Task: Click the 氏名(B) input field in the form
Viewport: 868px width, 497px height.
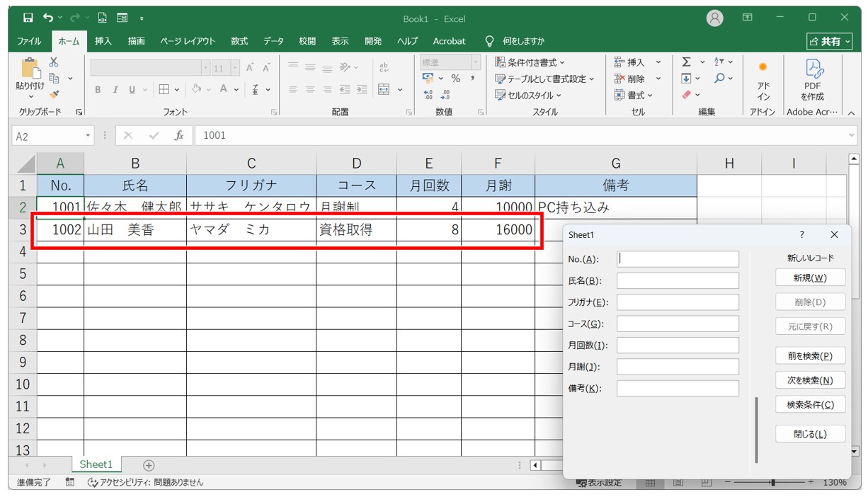Action: tap(678, 281)
